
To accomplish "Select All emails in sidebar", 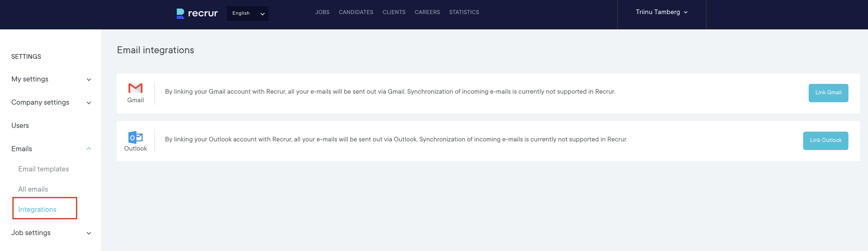I will click(33, 189).
